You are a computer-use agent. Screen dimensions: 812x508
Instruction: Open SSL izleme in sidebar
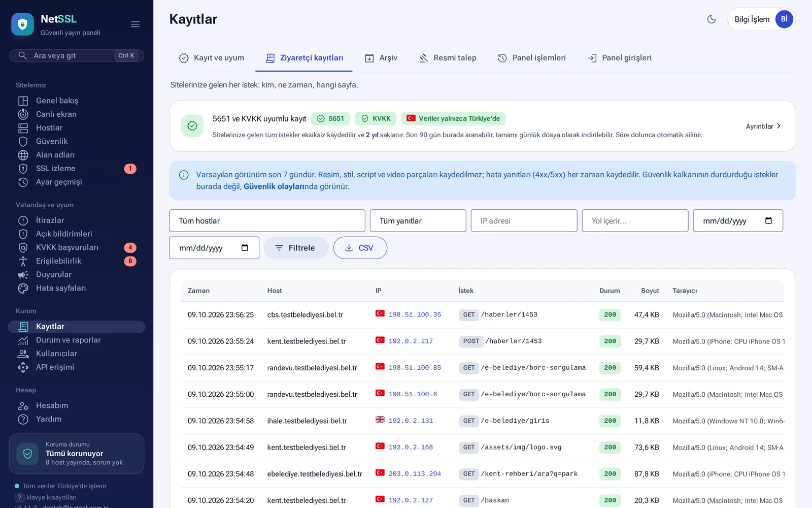coord(77,169)
